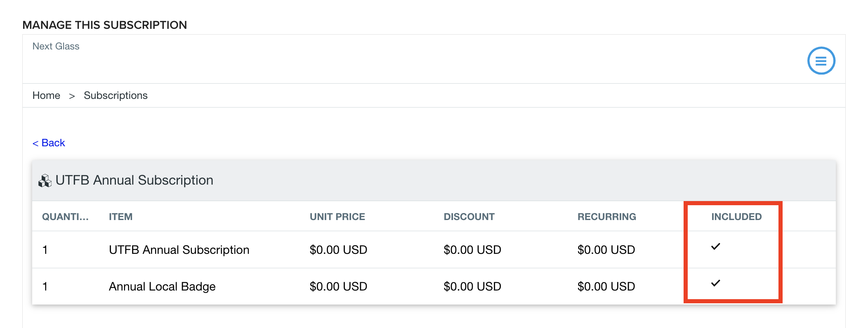Click the RECURRING column header
Viewport: 868px width, 328px height.
pos(607,217)
